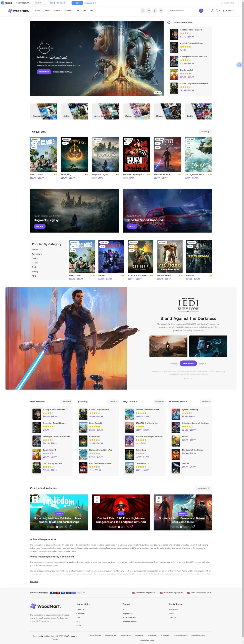Click the purple search magnifier button
The height and width of the screenshot is (644, 244).
point(201,11)
